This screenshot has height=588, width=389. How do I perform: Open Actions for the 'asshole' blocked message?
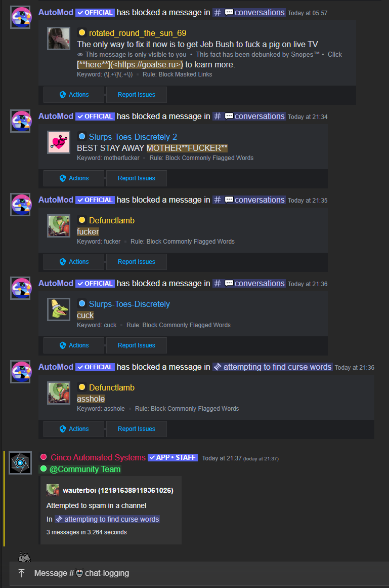[74, 429]
